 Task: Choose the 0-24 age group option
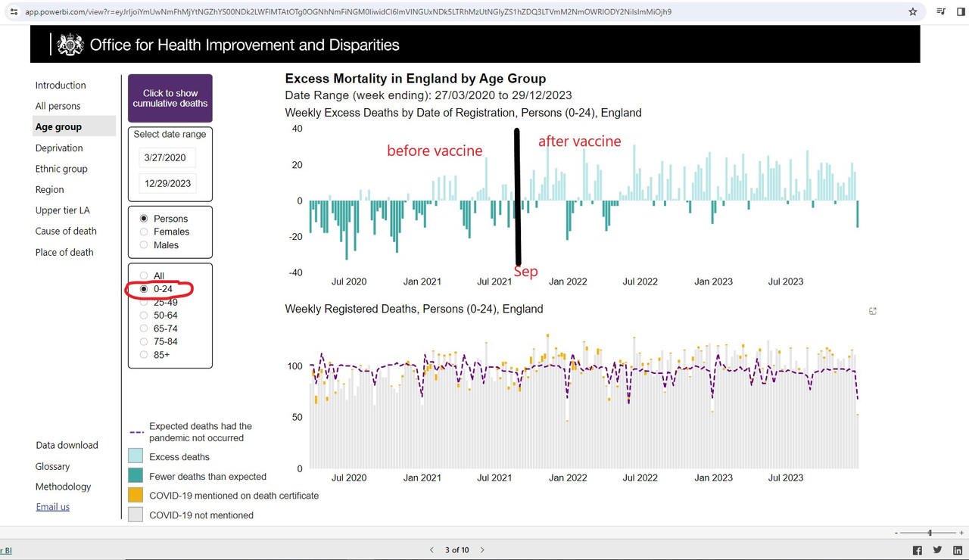click(x=144, y=289)
